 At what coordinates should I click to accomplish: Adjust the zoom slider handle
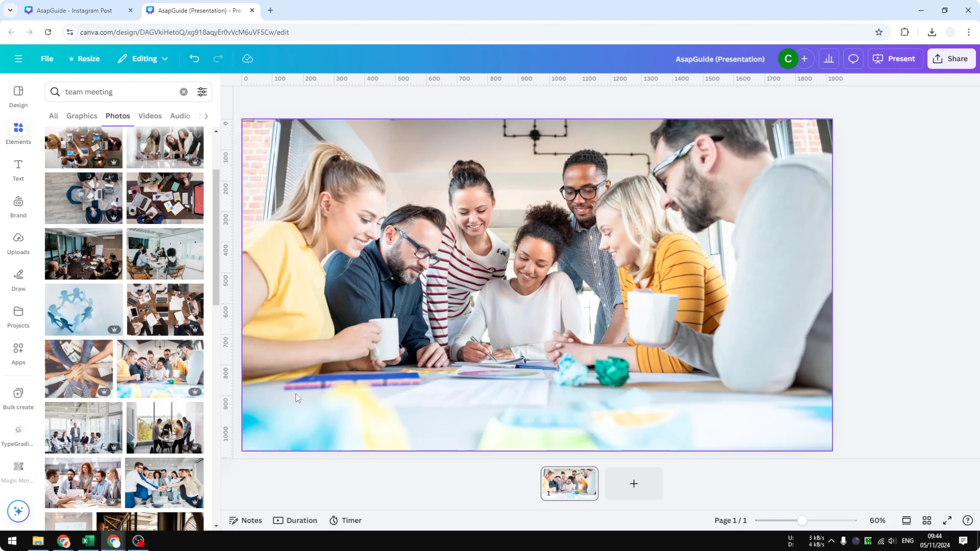802,520
